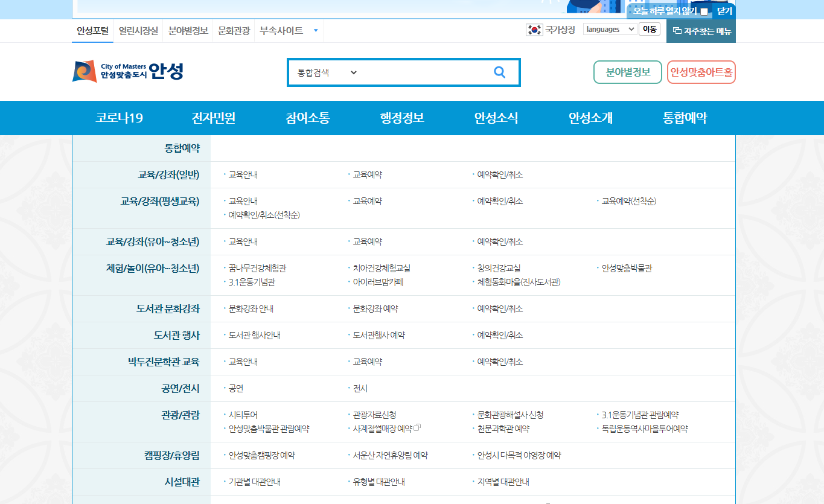The height and width of the screenshot is (504, 824).
Task: Close the top banner with 닫기
Action: pyautogui.click(x=724, y=11)
